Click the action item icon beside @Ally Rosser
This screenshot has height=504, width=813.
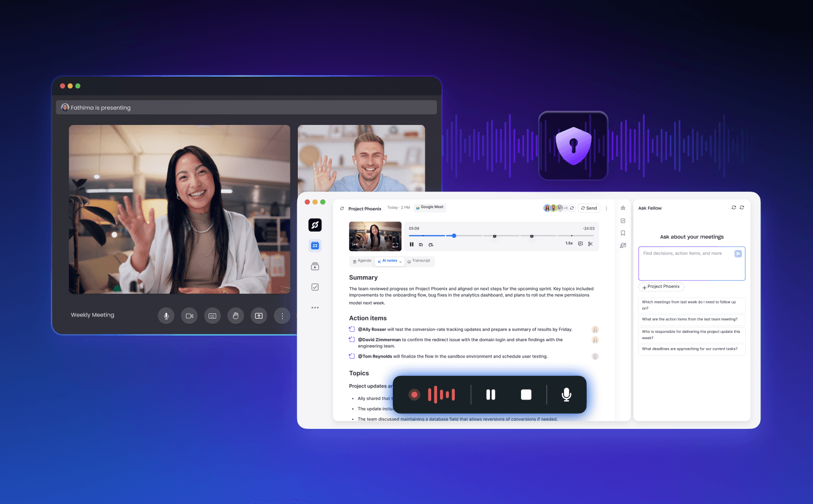coord(352,329)
